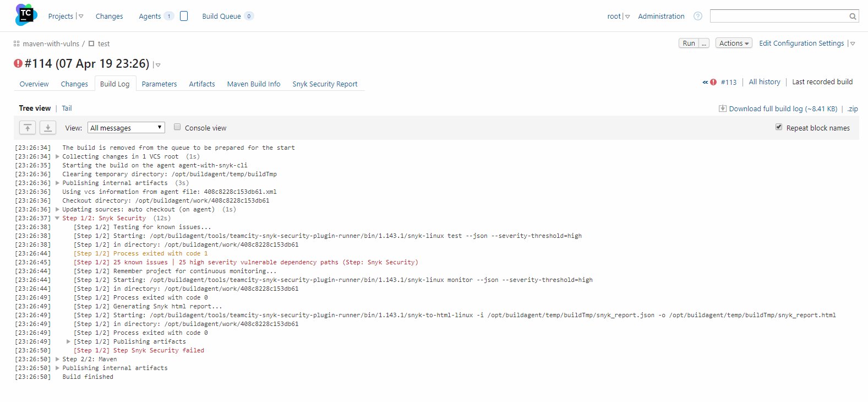The image size is (868, 402).
Task: Select the Build Log tab
Action: [x=115, y=84]
